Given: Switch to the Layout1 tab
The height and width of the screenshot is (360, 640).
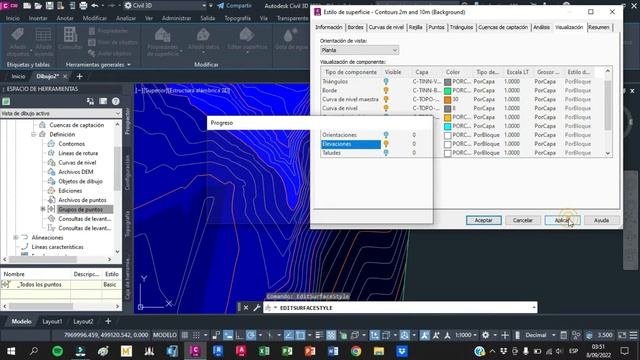Looking at the screenshot, I should 52,322.
